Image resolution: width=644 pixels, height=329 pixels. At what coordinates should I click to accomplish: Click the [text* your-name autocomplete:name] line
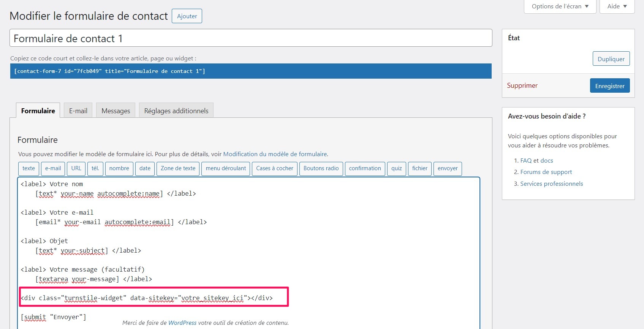pos(116,193)
